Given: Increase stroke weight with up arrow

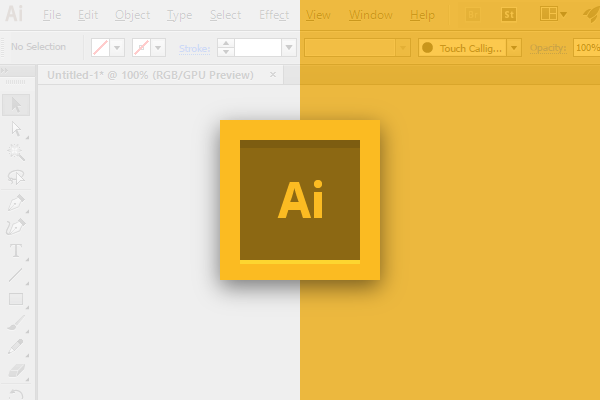Looking at the screenshot, I should tap(226, 43).
